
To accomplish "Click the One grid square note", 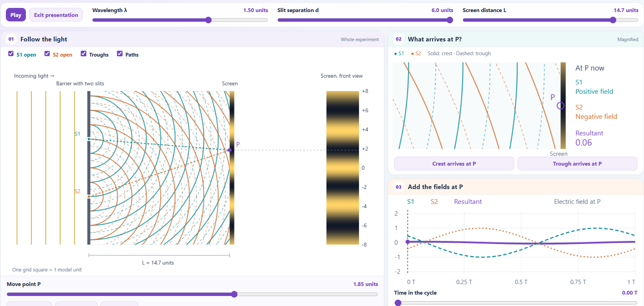I will (47, 270).
